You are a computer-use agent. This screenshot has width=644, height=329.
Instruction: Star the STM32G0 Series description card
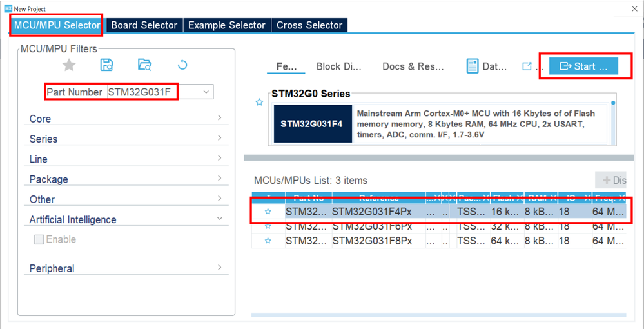click(x=259, y=102)
